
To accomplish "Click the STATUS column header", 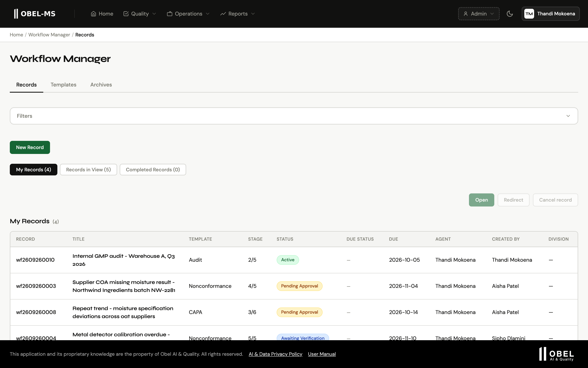I will pyautogui.click(x=285, y=239).
